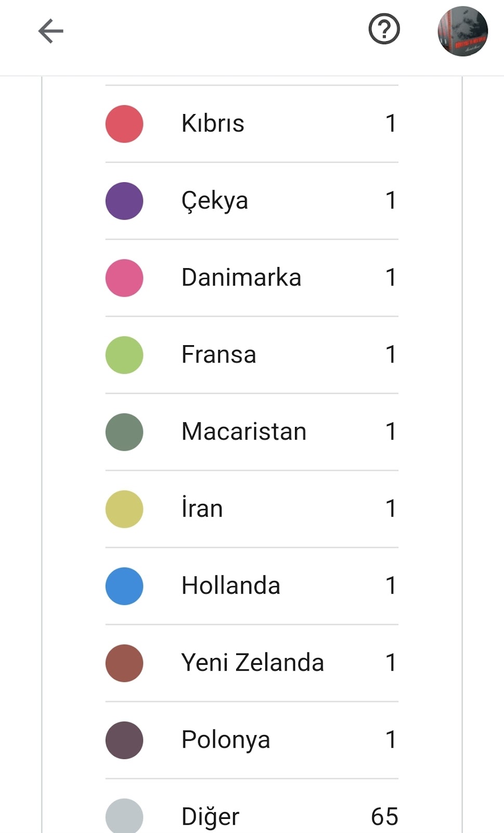Screen dimensions: 504x833
Task: Select the Kıbrıs country label
Action: coord(213,124)
